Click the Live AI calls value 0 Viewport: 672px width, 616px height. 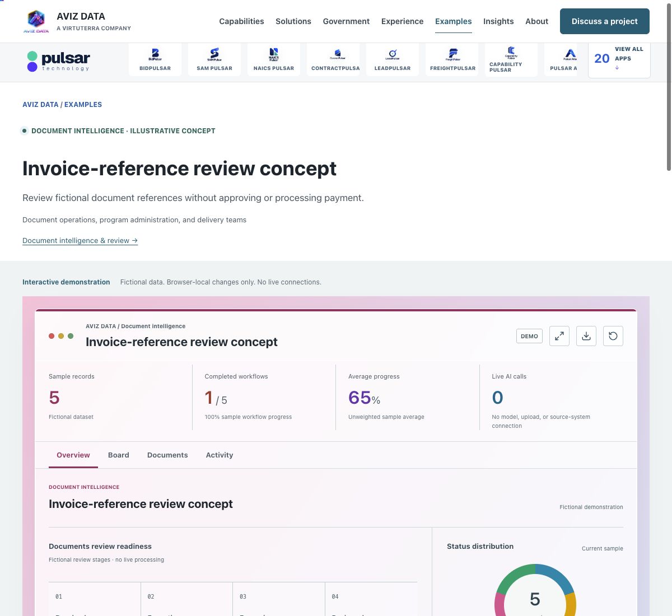pos(497,398)
